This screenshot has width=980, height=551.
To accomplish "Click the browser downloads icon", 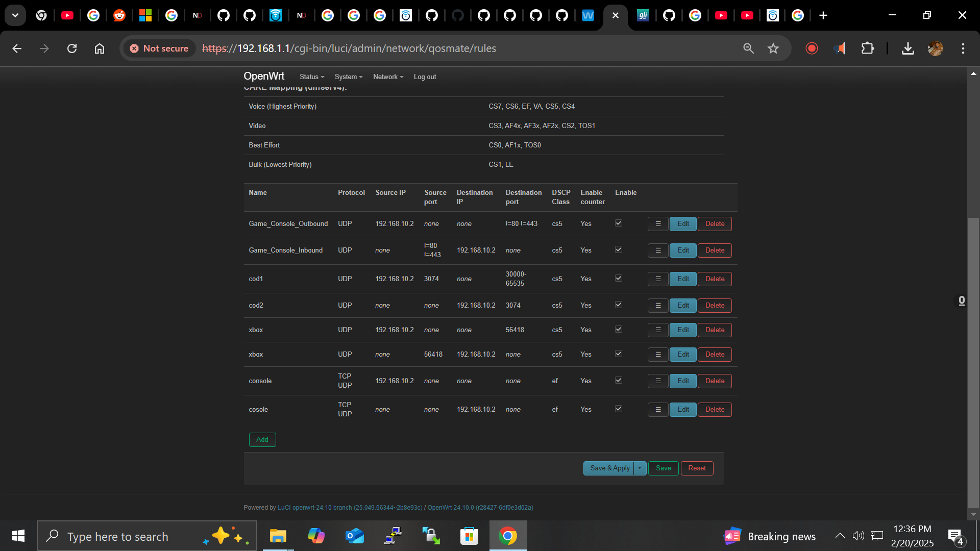I will 909,48.
